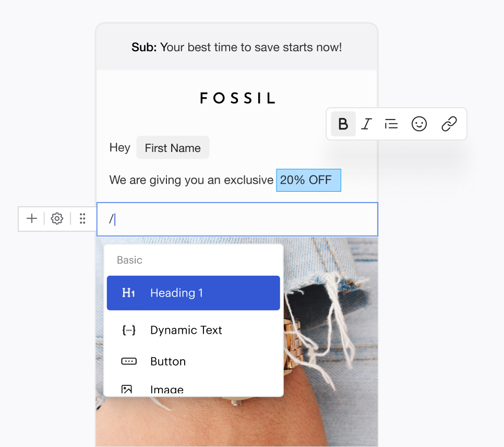
Task: Select the Button block option
Action: (167, 361)
